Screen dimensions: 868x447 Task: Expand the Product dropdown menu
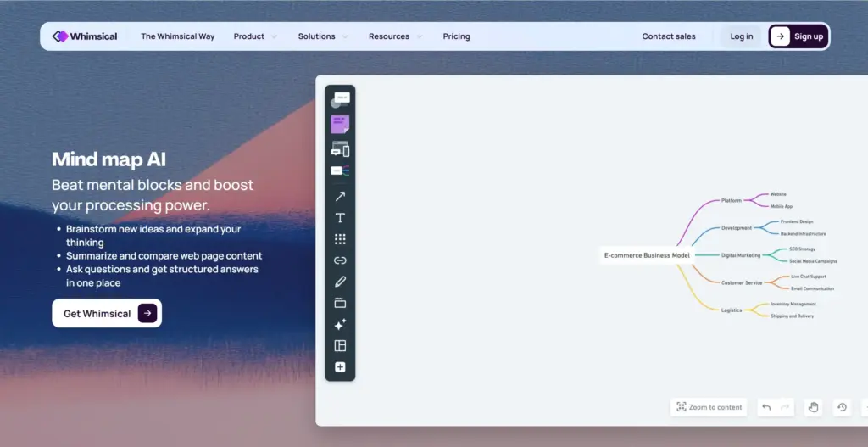pos(255,36)
